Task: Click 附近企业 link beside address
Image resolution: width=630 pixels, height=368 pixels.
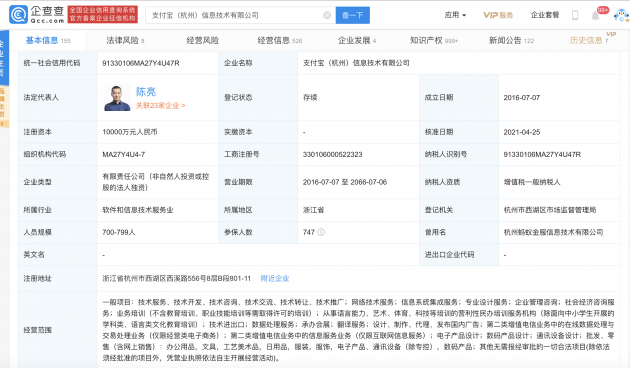Action: click(275, 278)
